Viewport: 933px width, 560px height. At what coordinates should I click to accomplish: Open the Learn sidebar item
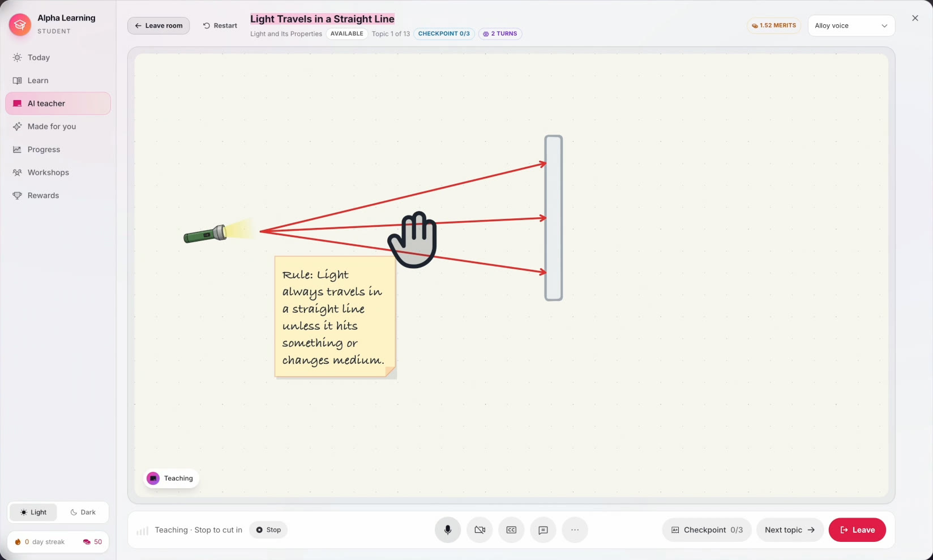click(58, 80)
